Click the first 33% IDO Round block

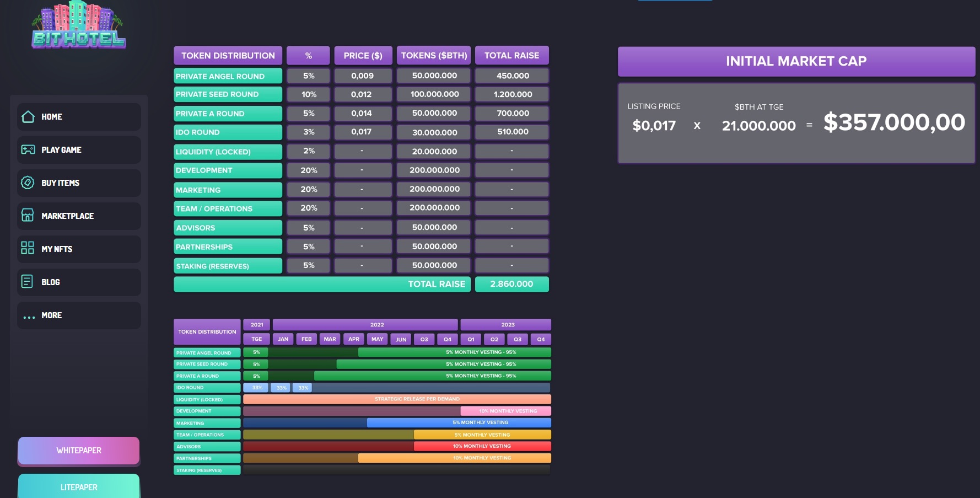(256, 388)
